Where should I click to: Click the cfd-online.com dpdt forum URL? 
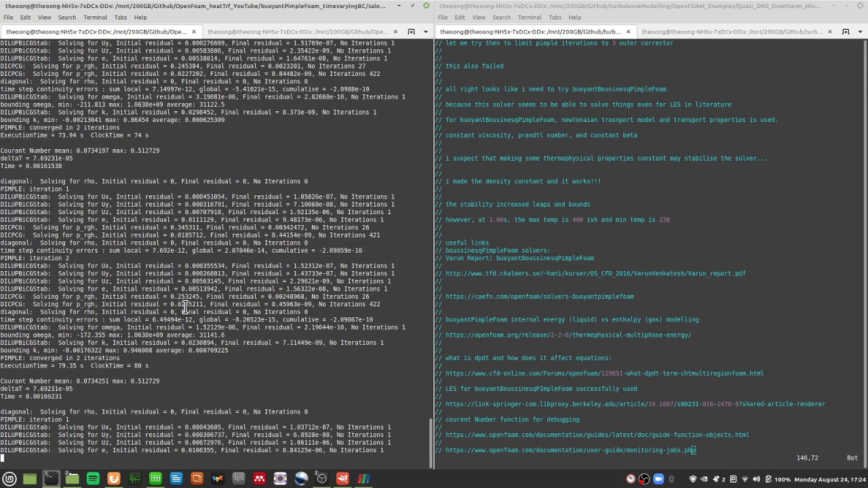point(604,373)
